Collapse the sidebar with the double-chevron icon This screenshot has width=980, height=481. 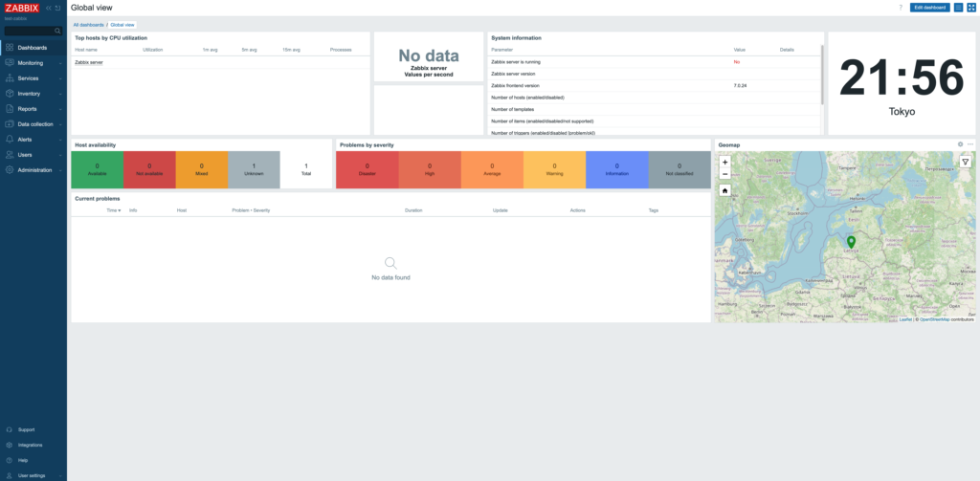click(49, 8)
